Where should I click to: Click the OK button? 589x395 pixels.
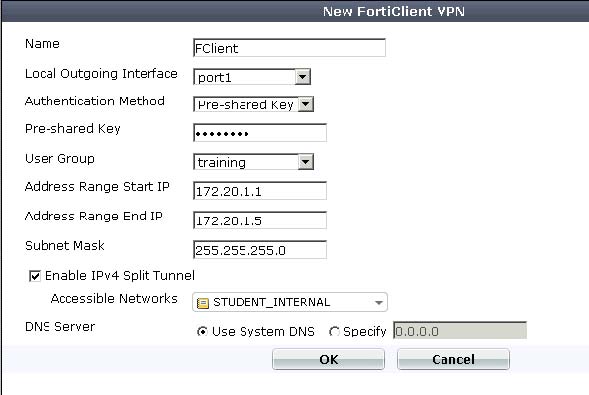click(x=328, y=359)
